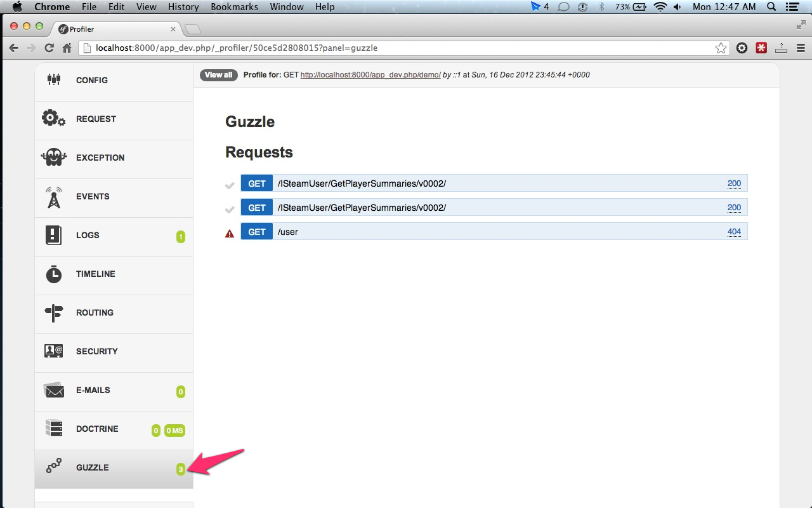Click the GET badge of the /user request
This screenshot has height=508, width=812.
click(x=257, y=232)
